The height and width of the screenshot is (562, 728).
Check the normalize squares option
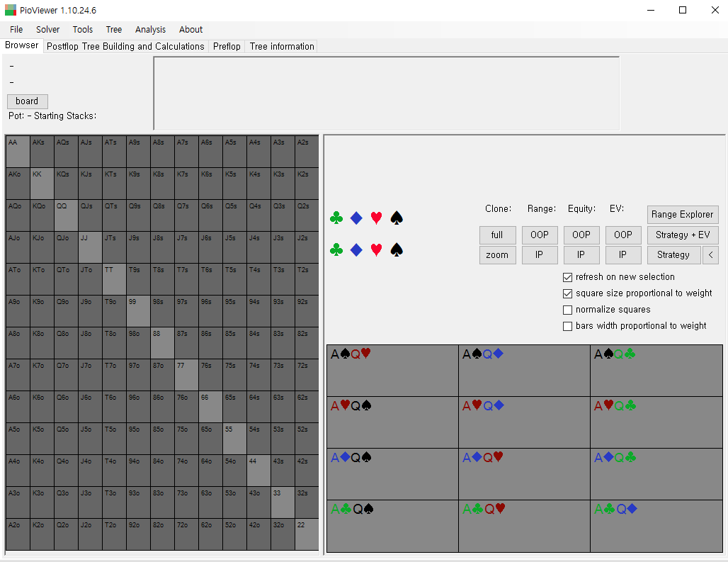567,310
